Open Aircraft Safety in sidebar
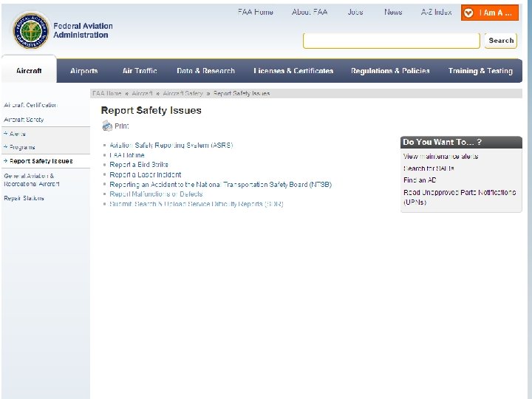The image size is (532, 399). [x=24, y=120]
